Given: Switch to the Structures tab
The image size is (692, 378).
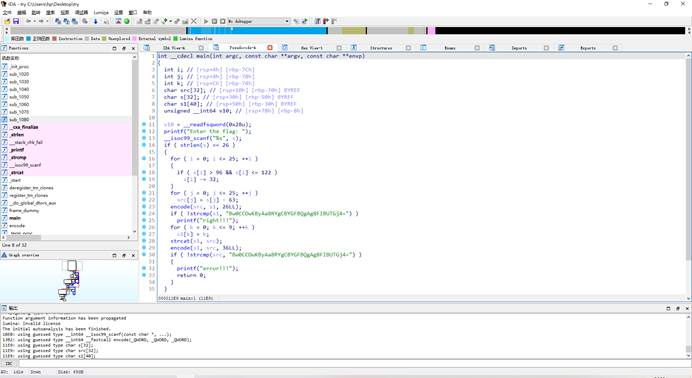Looking at the screenshot, I should click(x=381, y=48).
